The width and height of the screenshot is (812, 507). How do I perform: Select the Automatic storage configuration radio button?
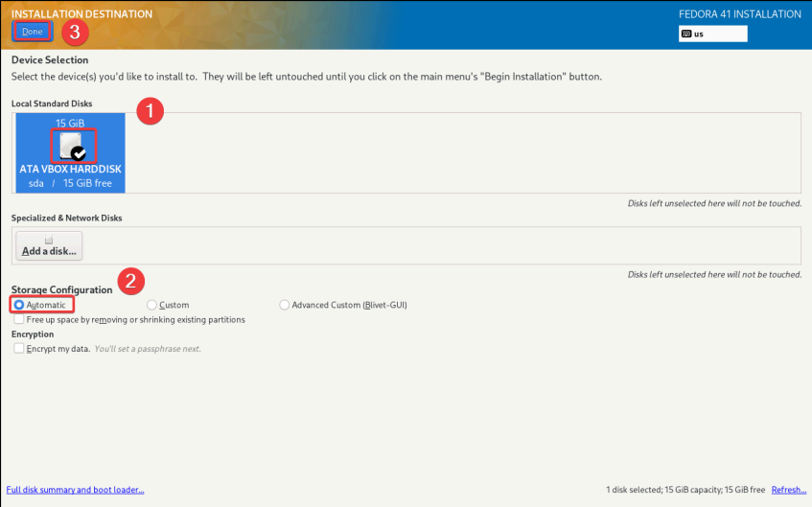coord(18,305)
